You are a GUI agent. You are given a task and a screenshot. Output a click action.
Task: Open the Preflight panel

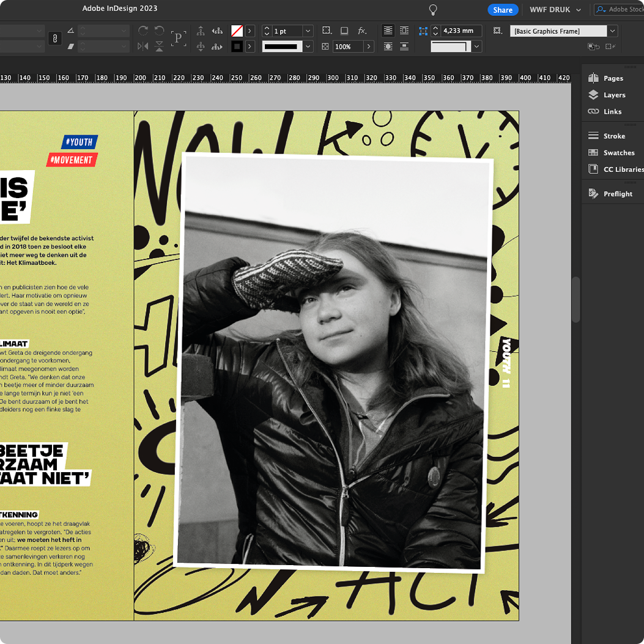pos(610,194)
